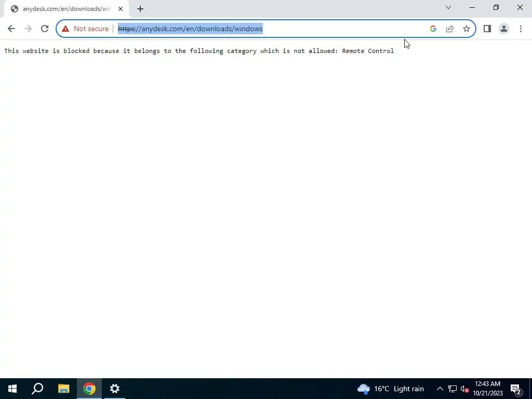
Task: Open the Windows Start menu
Action: 12,389
